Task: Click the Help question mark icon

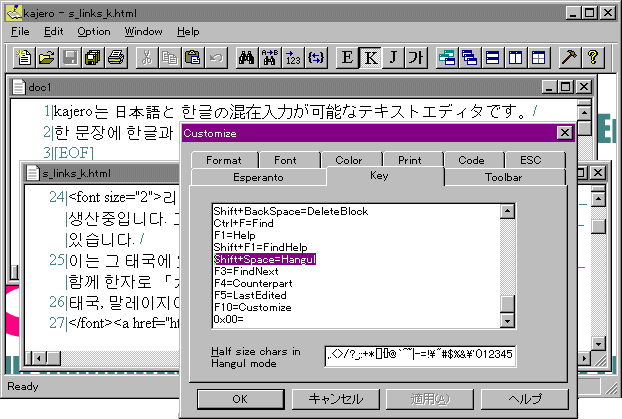Action: tap(592, 58)
